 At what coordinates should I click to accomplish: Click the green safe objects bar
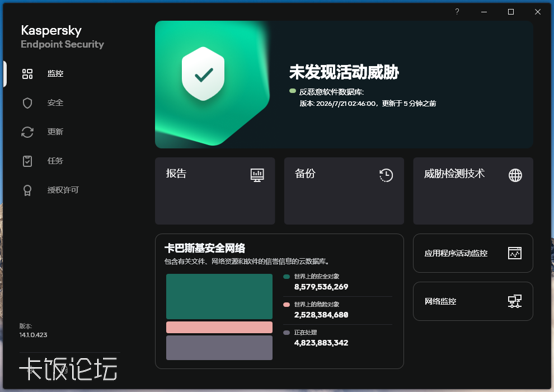(x=219, y=297)
